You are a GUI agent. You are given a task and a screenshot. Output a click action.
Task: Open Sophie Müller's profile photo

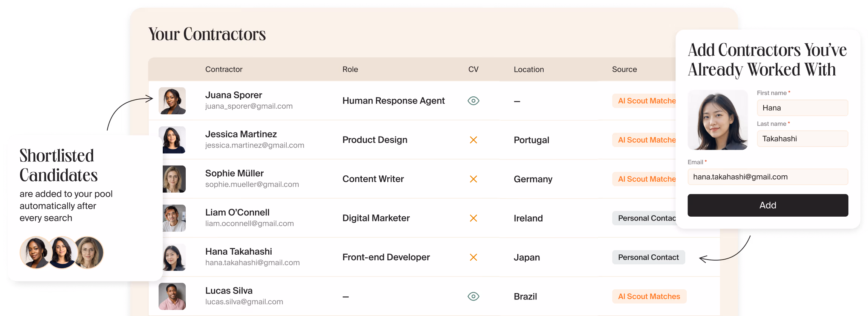click(x=174, y=179)
